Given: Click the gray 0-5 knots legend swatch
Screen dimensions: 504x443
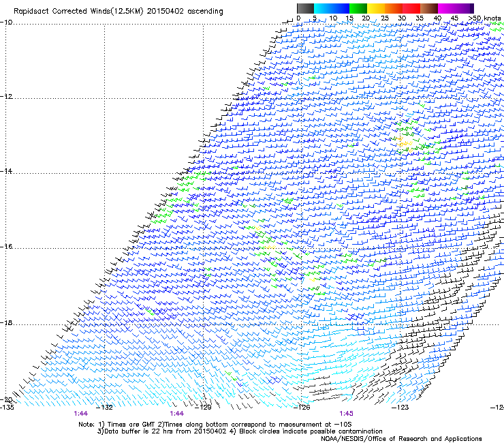Looking at the screenshot, I should (305, 8).
